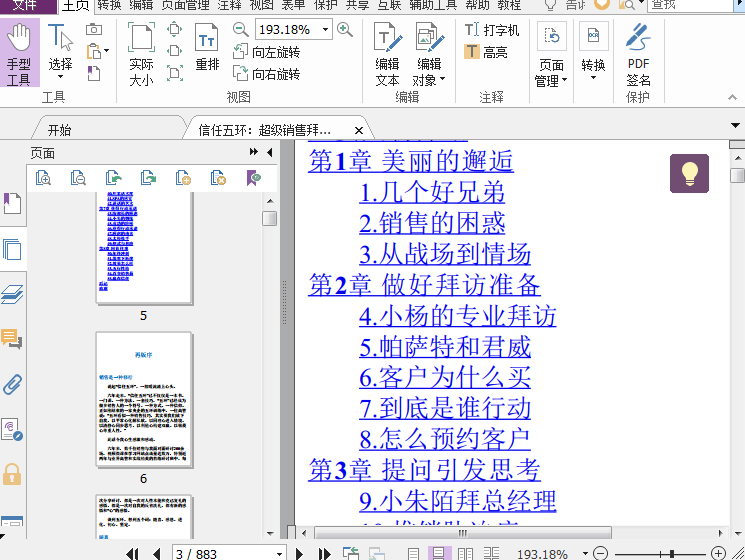Open link 8.怎么预约客户

[x=445, y=438]
